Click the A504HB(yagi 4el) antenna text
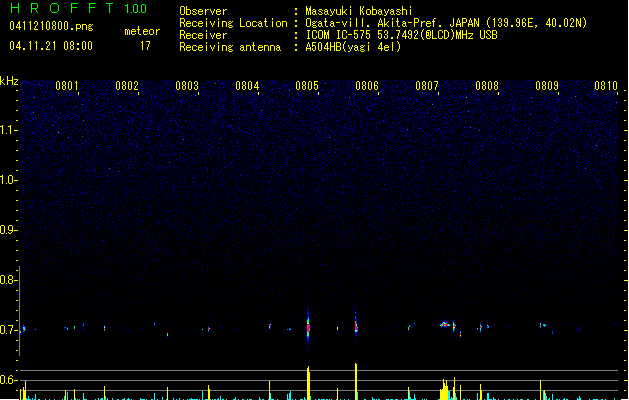This screenshot has height=400, width=629. (353, 47)
